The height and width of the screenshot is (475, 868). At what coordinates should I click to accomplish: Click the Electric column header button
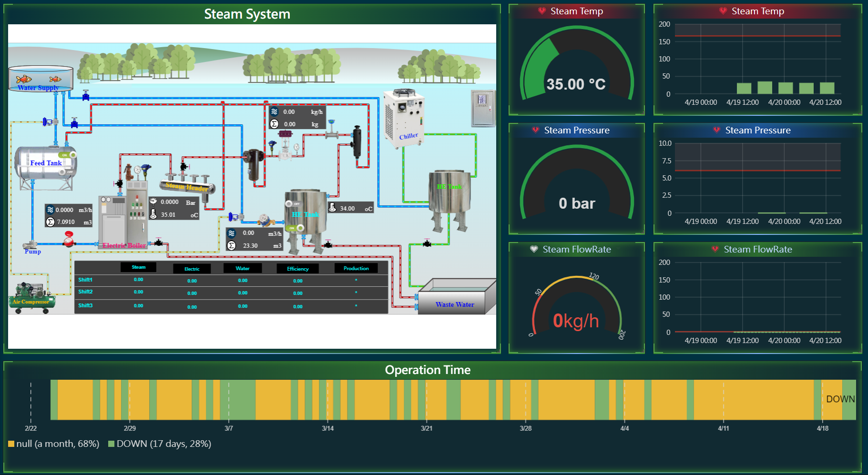pos(192,269)
